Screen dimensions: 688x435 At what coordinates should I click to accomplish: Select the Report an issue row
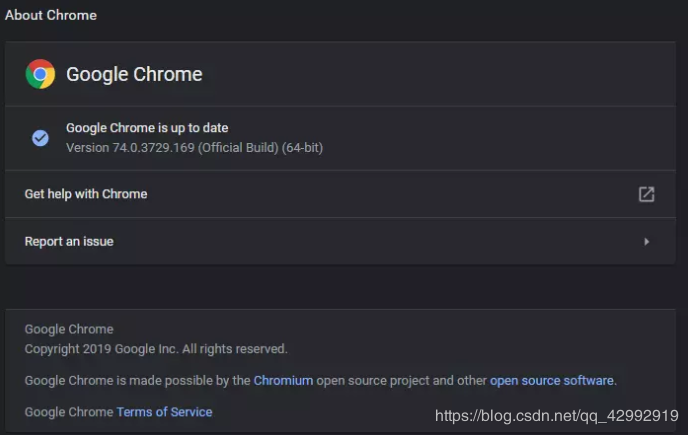pos(69,241)
